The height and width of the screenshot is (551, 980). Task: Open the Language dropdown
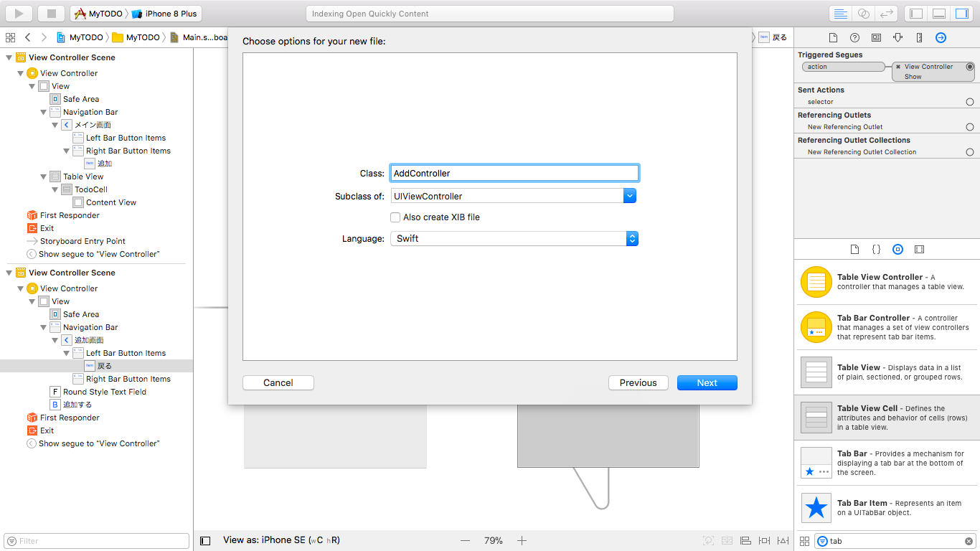pyautogui.click(x=630, y=238)
